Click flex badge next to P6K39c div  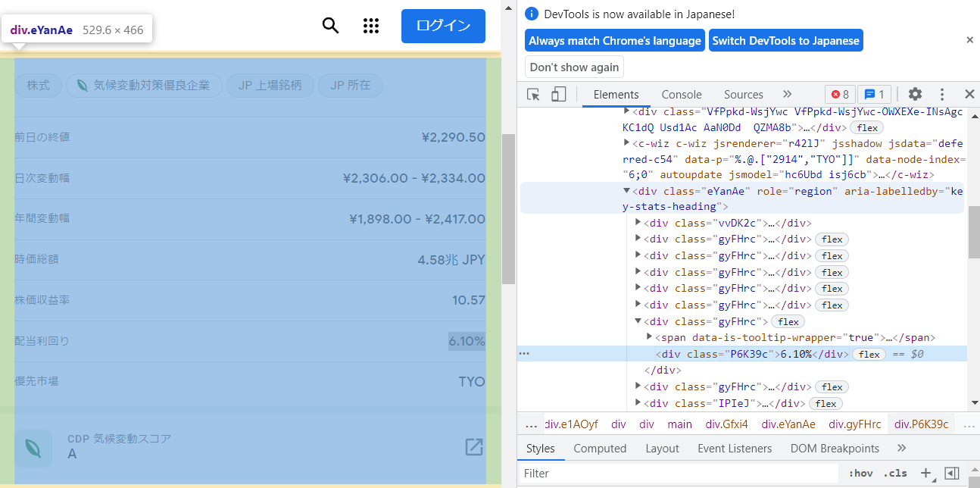[869, 355]
